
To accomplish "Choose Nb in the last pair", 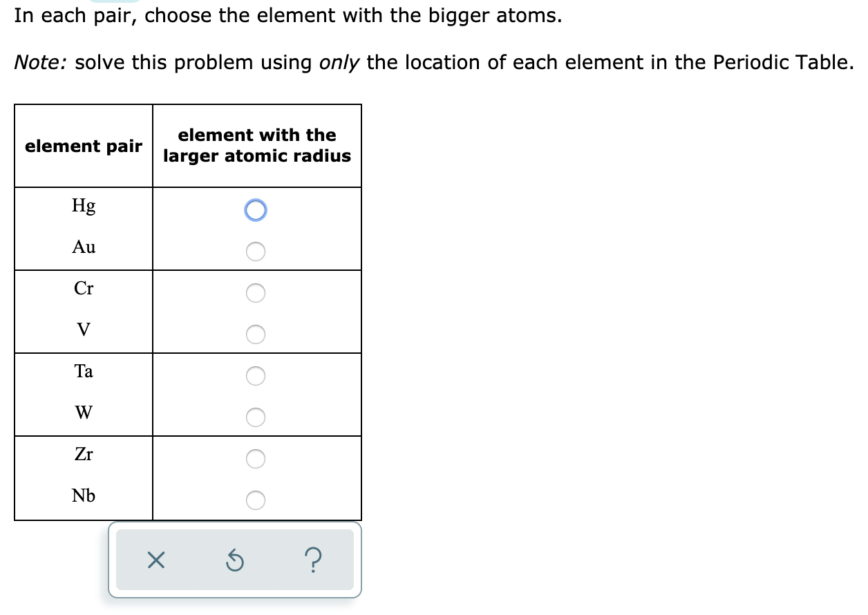I will tap(256, 500).
